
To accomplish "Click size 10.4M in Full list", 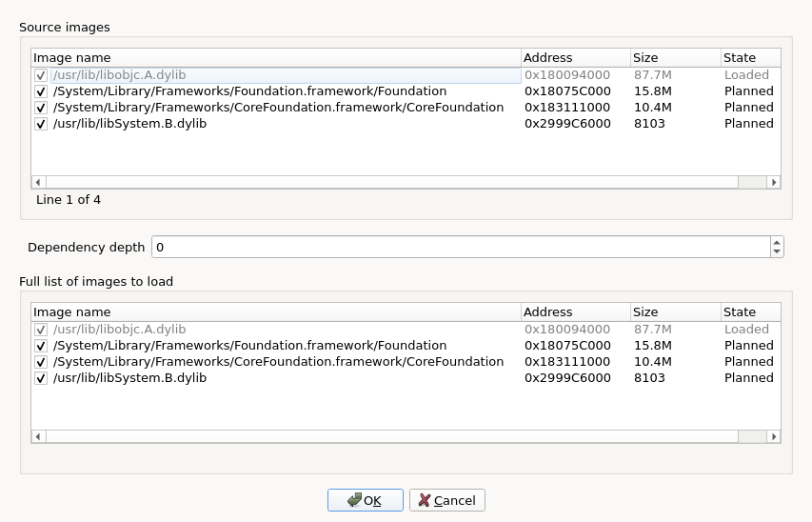I will click(652, 362).
